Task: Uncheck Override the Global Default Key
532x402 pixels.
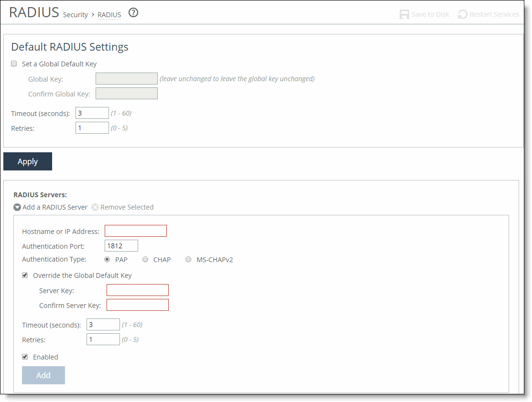Action: (x=25, y=275)
